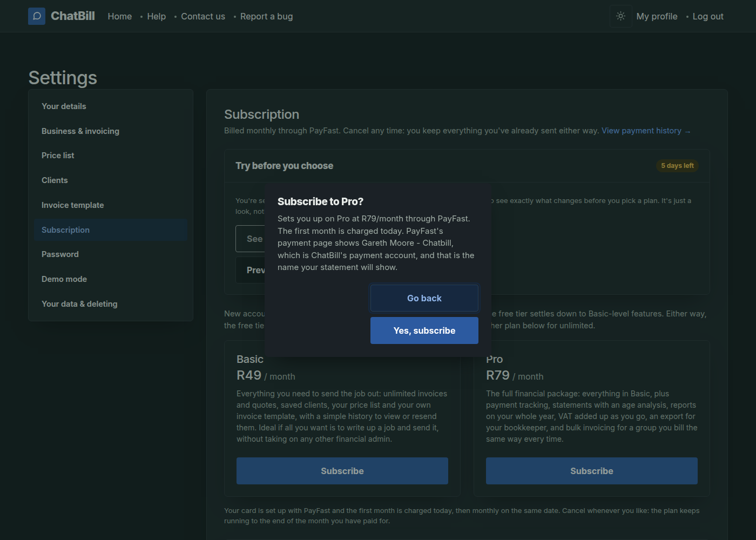The image size is (756, 540).
Task: Select Your details in settings sidebar
Action: [x=111, y=106]
